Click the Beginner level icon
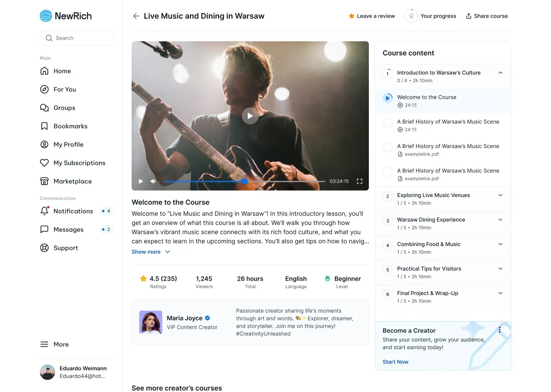The width and height of the screenshot is (551, 392). click(327, 278)
